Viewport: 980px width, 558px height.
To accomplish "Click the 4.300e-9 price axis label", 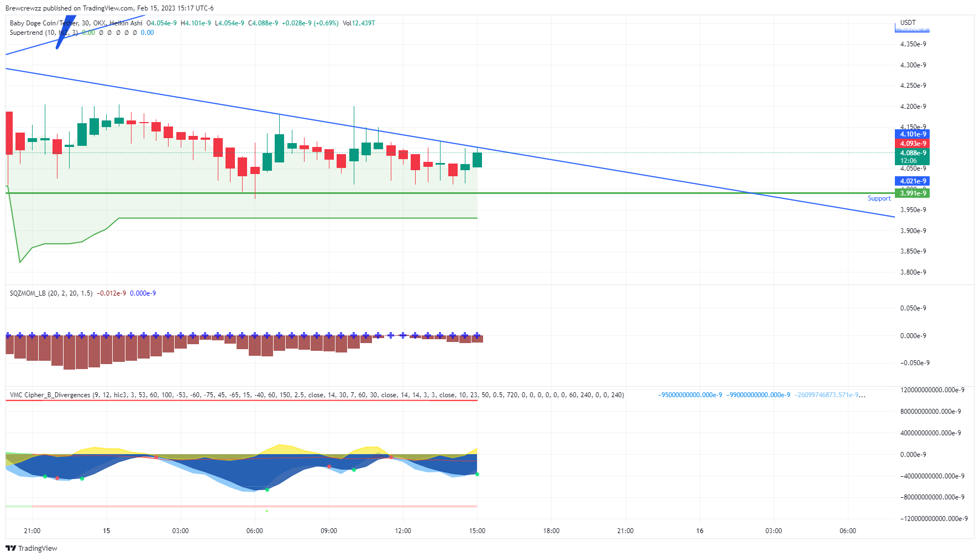I will click(913, 65).
